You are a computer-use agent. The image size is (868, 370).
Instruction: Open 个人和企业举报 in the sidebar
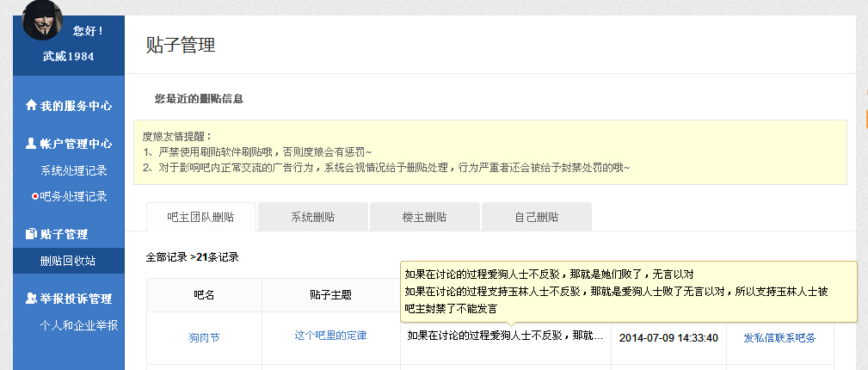pyautogui.click(x=79, y=325)
